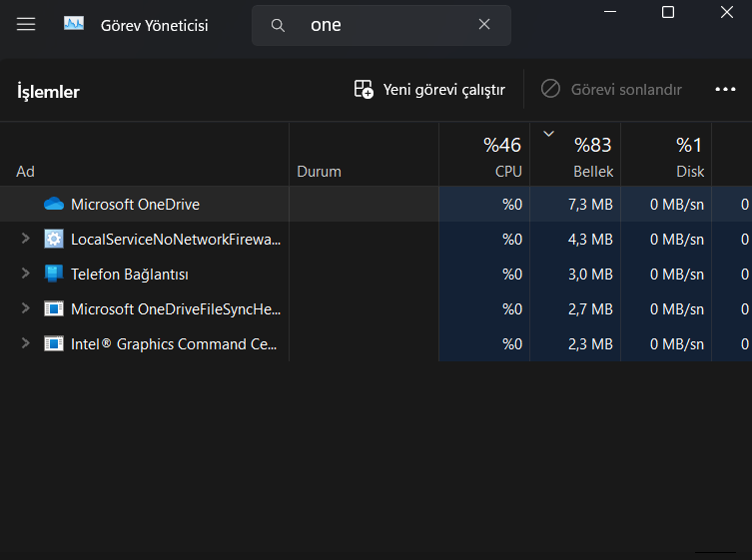Click the sort chevron above Bellek
Viewport: 752px width, 560px height.
[x=548, y=134]
